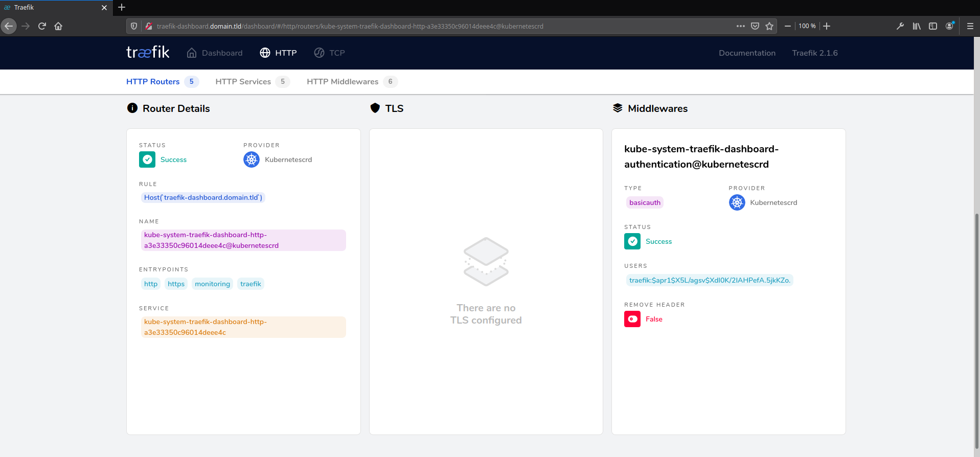Click the Traefik logo
The height and width of the screenshot is (457, 980).
148,52
